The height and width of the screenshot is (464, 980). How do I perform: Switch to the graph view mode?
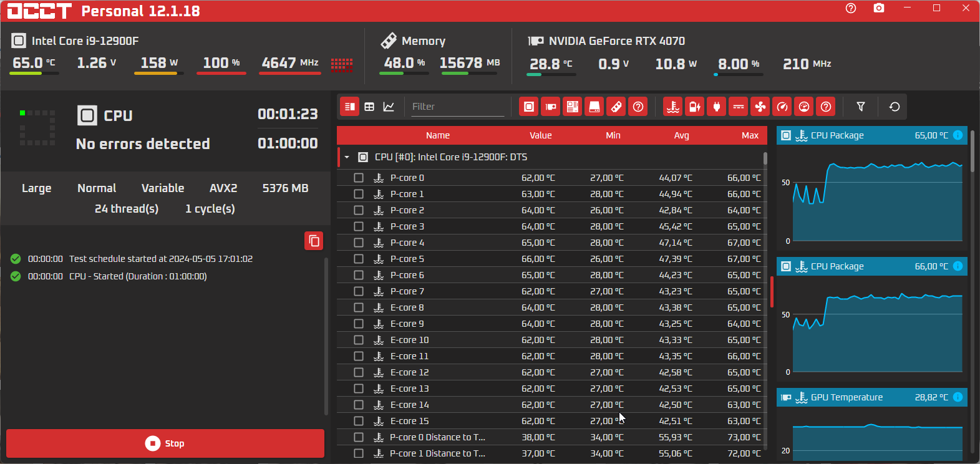389,107
